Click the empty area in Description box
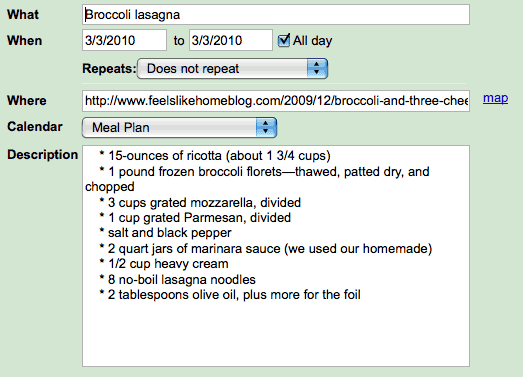523x377 pixels. coord(276,334)
